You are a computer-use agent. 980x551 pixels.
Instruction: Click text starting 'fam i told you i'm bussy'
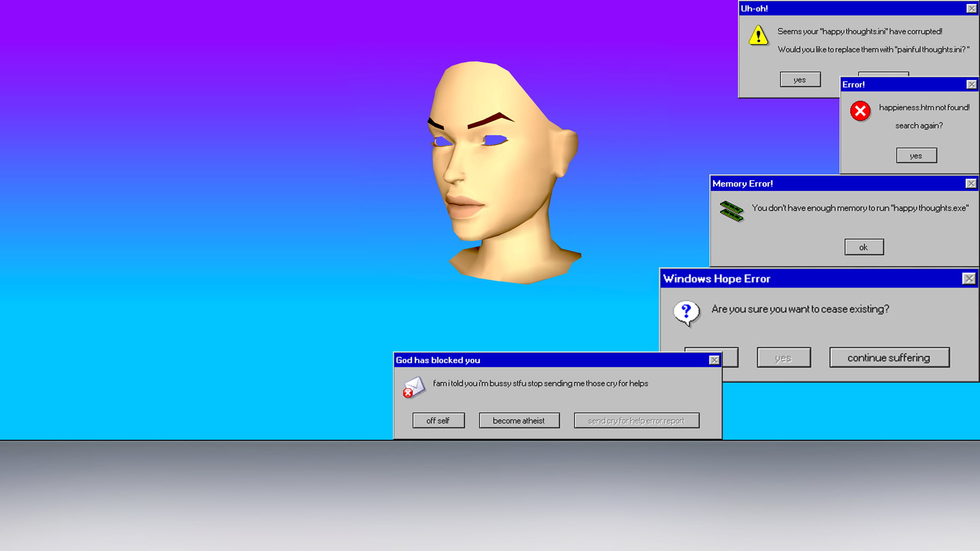(541, 383)
